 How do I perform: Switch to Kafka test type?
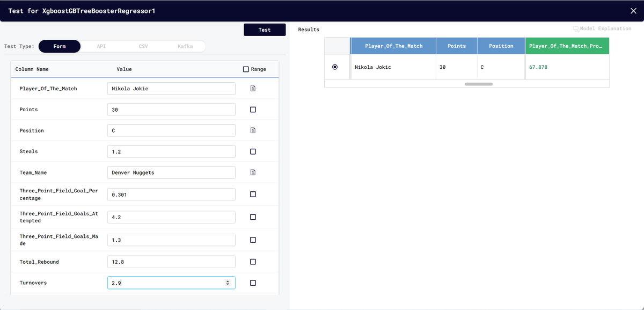pyautogui.click(x=185, y=46)
